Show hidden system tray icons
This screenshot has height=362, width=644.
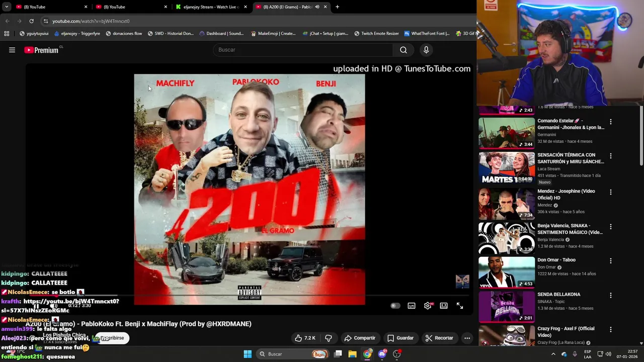point(553,354)
